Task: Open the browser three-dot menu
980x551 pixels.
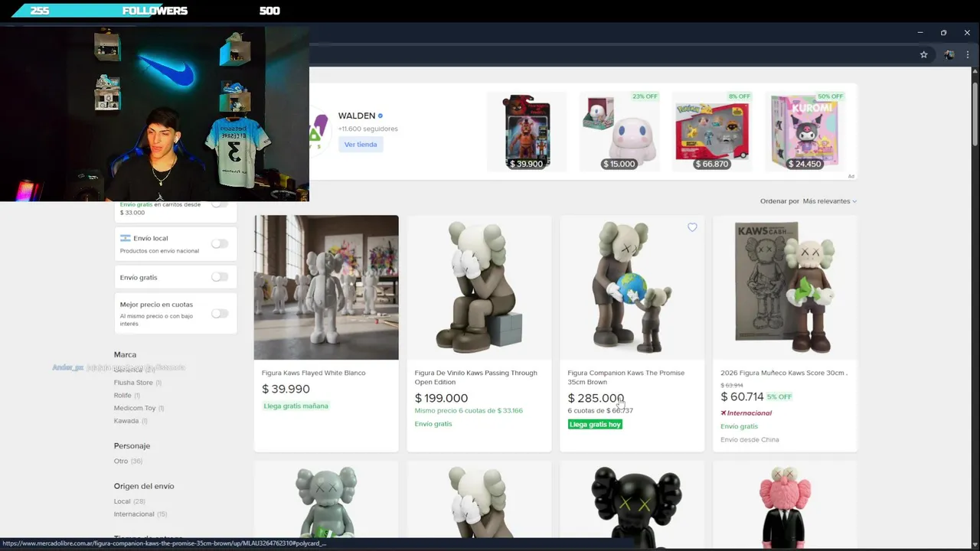Action: (x=968, y=55)
